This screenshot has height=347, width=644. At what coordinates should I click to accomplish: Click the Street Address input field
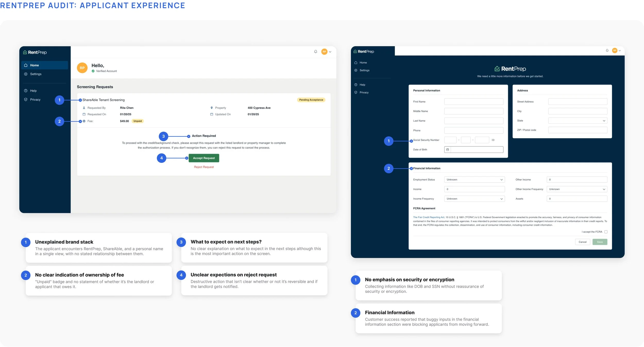click(578, 102)
